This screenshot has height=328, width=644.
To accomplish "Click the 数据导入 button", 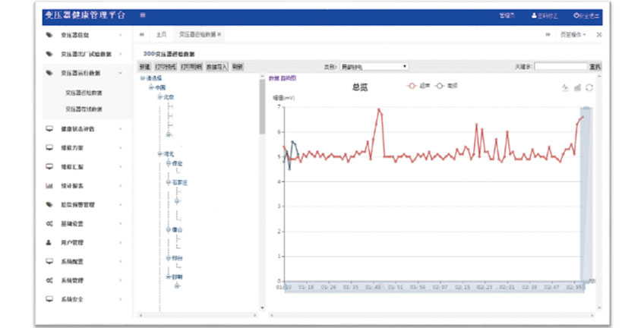I will coord(216,67).
